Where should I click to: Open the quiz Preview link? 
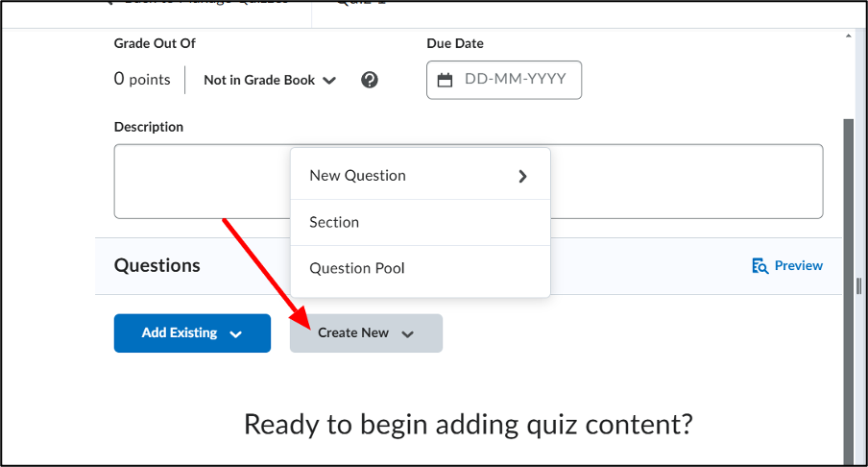click(x=787, y=266)
